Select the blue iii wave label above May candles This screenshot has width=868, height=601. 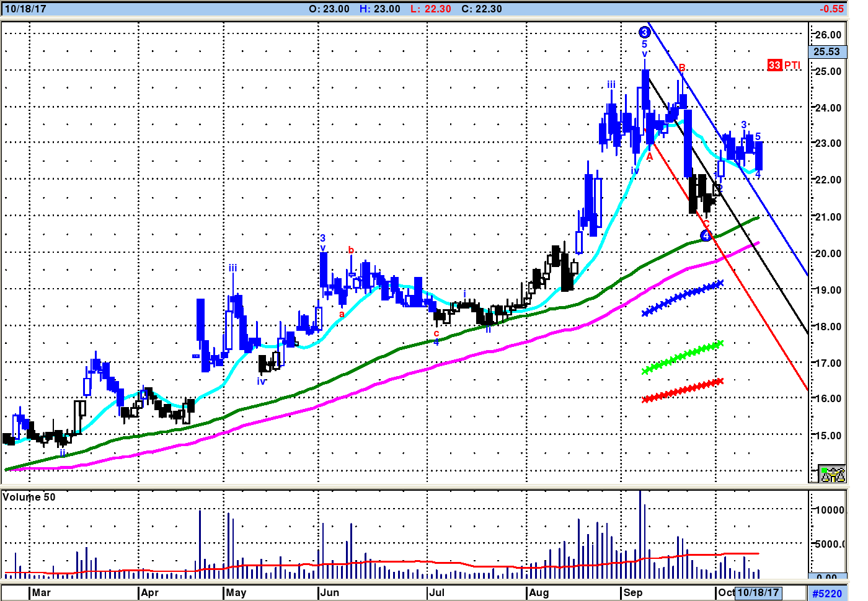click(x=232, y=268)
